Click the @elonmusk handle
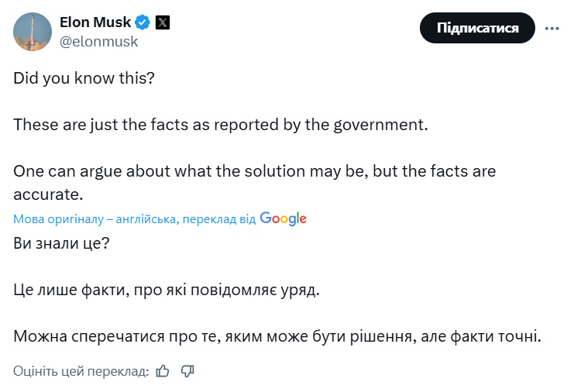Viewport: 574px width, 392px height. point(99,42)
